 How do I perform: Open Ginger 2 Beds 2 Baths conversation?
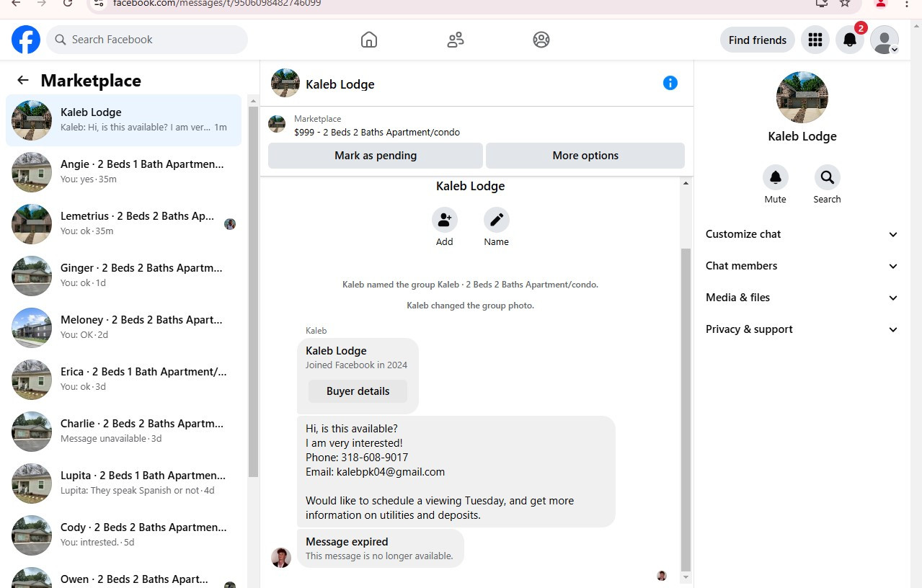124,276
